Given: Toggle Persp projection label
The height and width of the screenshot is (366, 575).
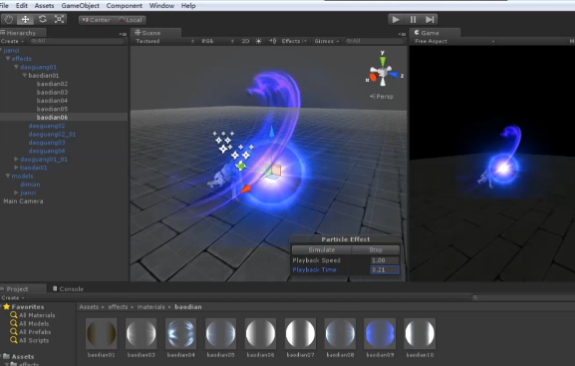Looking at the screenshot, I should click(381, 96).
